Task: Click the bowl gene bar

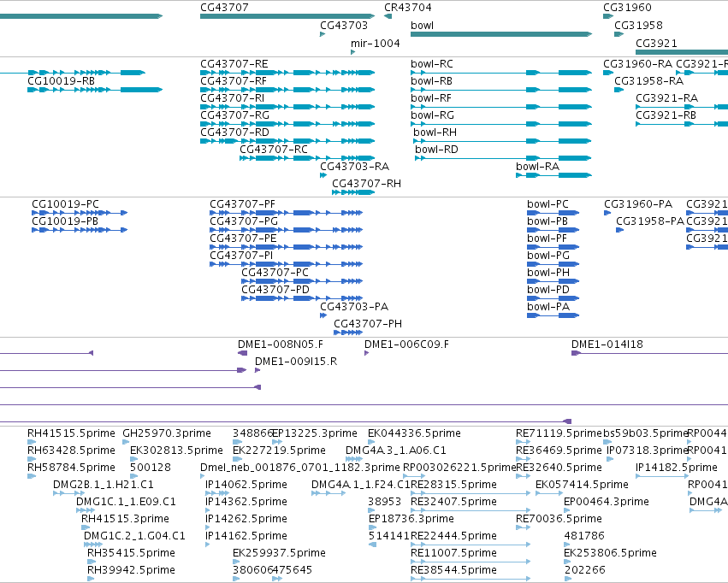Action: 501,34
